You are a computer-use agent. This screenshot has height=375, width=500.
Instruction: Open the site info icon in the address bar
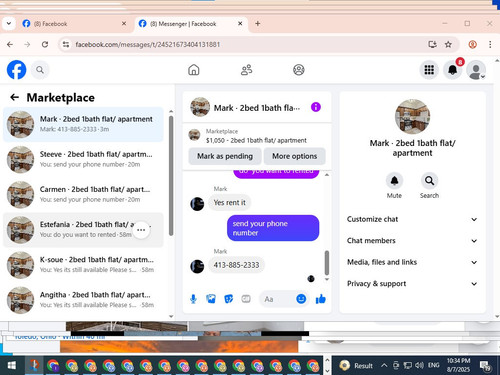[x=66, y=44]
